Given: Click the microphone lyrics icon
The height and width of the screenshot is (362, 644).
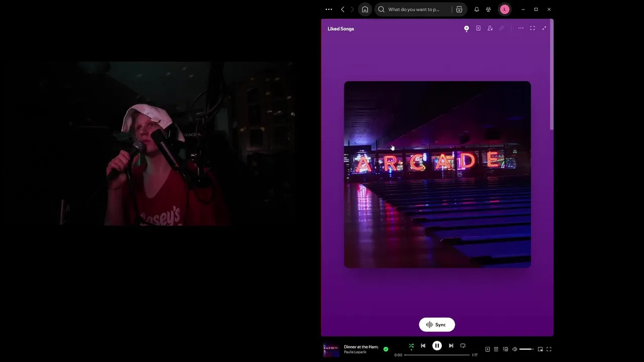Looking at the screenshot, I should pyautogui.click(x=502, y=28).
